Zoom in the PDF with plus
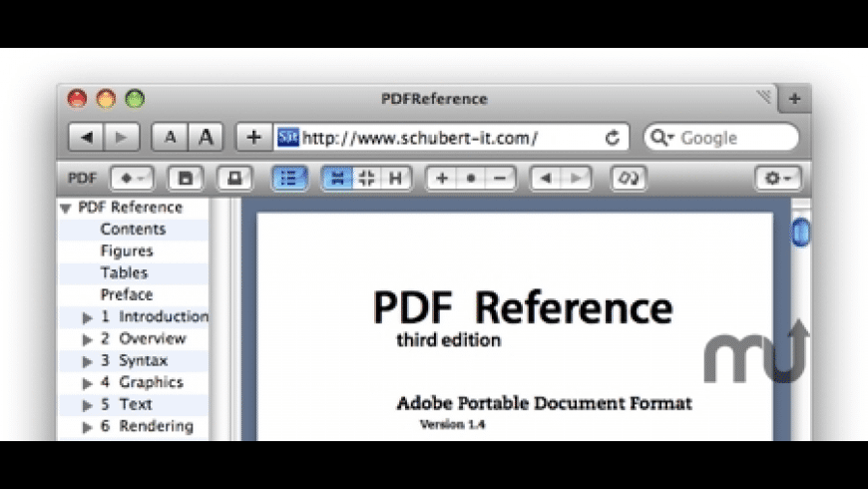This screenshot has width=868, height=489. click(442, 179)
